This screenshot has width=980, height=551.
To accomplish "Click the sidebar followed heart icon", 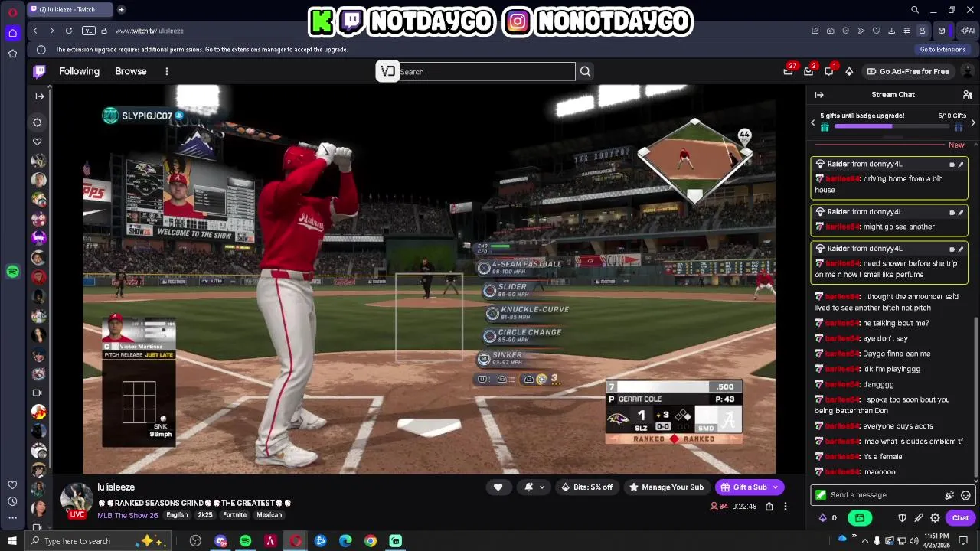I will 37,142.
